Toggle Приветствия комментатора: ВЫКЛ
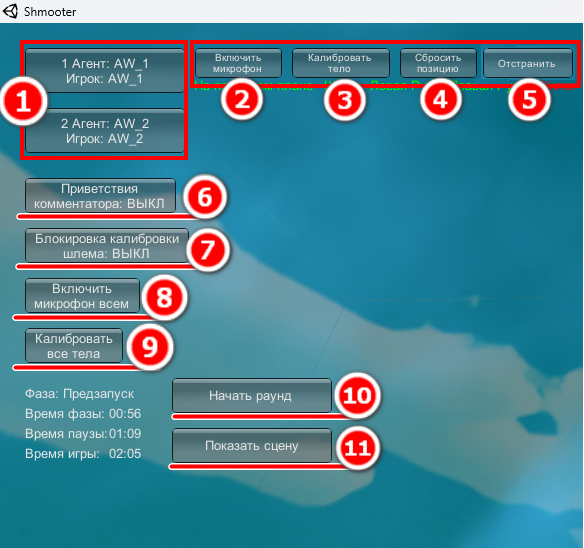 pyautogui.click(x=100, y=196)
